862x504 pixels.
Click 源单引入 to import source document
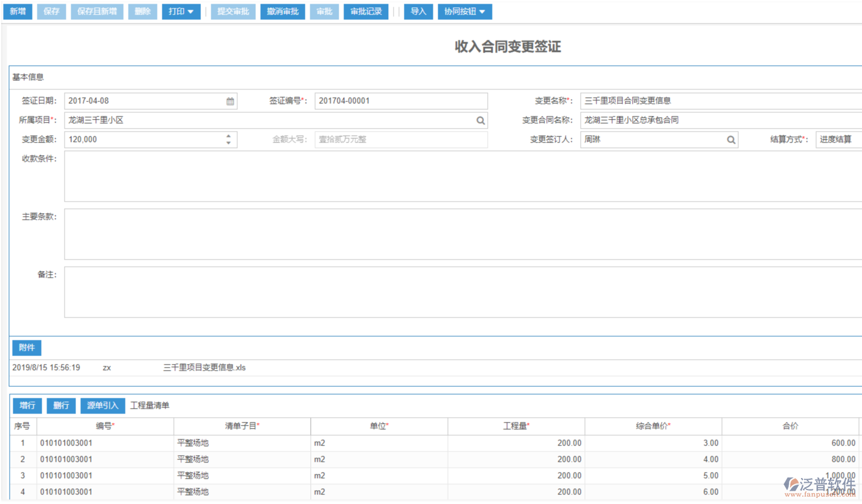pyautogui.click(x=102, y=405)
